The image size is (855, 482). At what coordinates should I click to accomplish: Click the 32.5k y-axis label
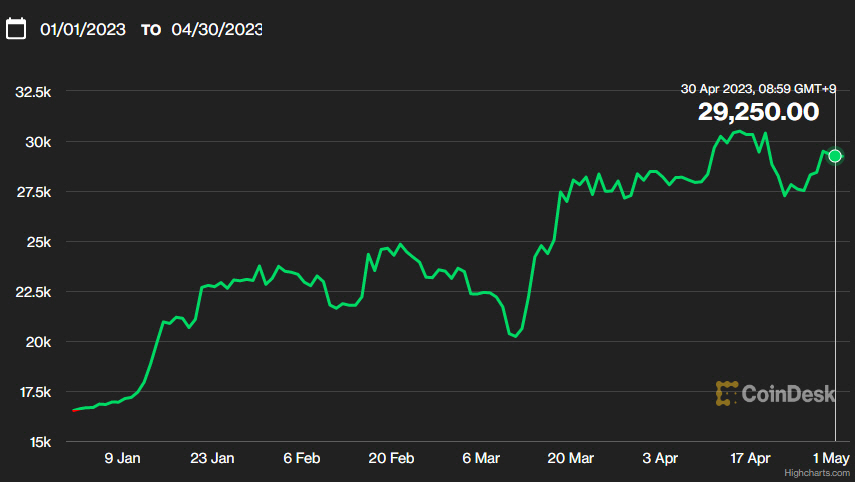pos(33,92)
